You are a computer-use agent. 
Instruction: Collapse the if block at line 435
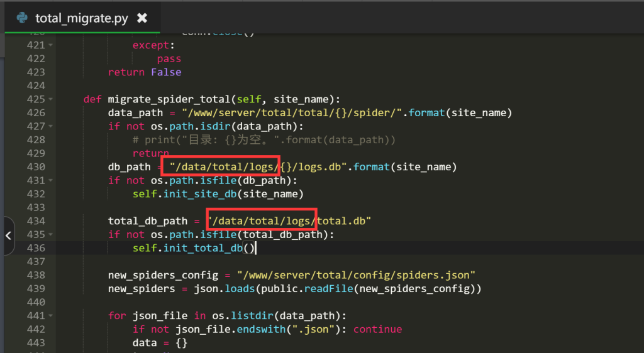[50, 235]
